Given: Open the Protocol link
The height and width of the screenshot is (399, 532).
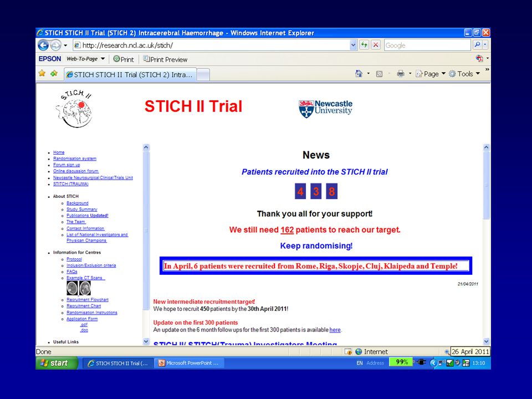Looking at the screenshot, I should (74, 259).
